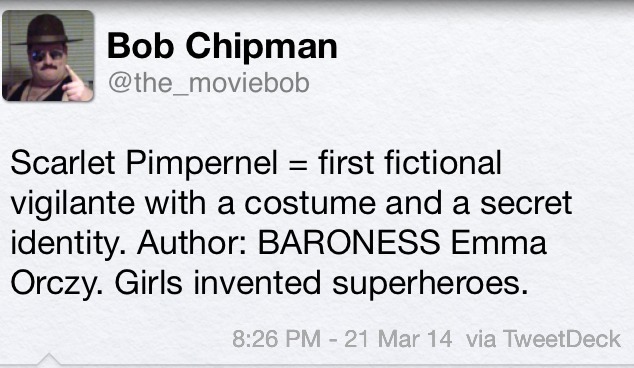This screenshot has height=368, width=634.
Task: Click the hat in the avatar photo
Action: tap(46, 31)
